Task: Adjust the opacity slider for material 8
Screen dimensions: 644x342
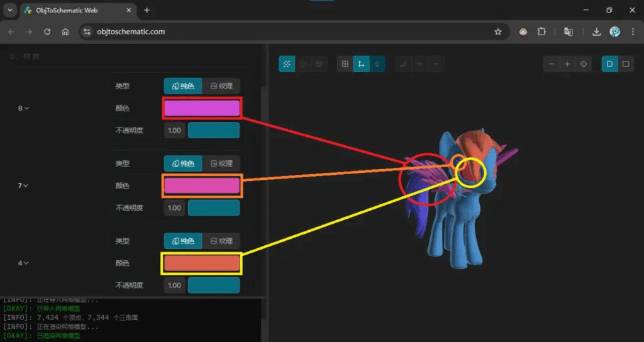Action: [x=214, y=130]
